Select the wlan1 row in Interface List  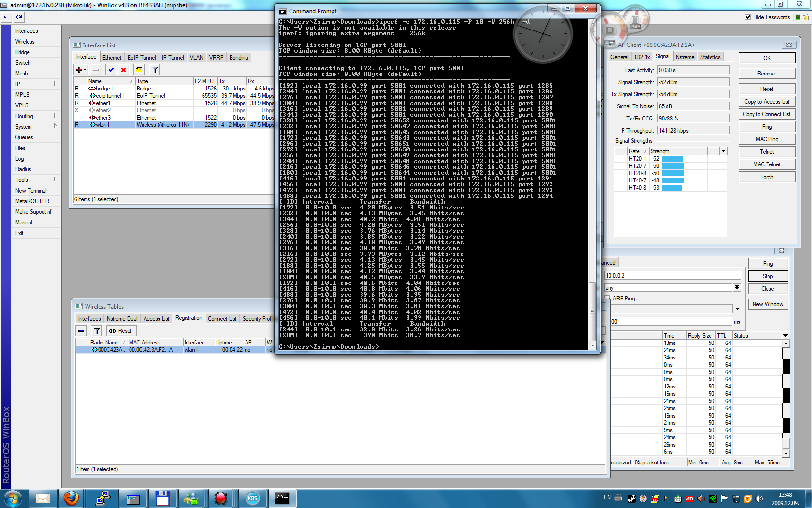click(174, 125)
